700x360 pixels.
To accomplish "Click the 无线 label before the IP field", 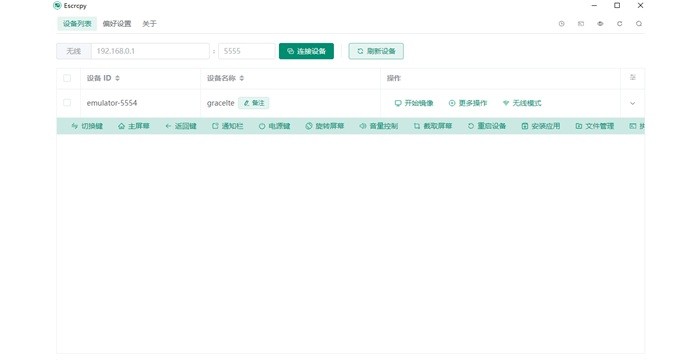I will pyautogui.click(x=74, y=51).
